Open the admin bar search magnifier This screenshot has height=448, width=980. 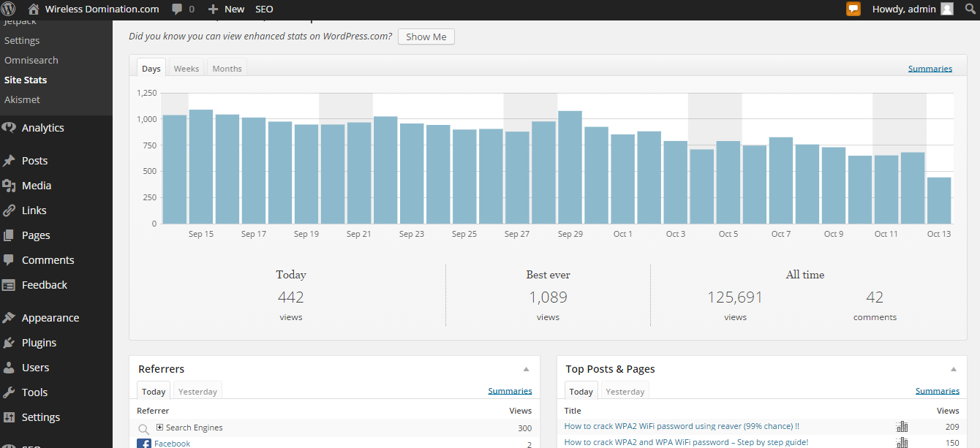click(x=970, y=9)
